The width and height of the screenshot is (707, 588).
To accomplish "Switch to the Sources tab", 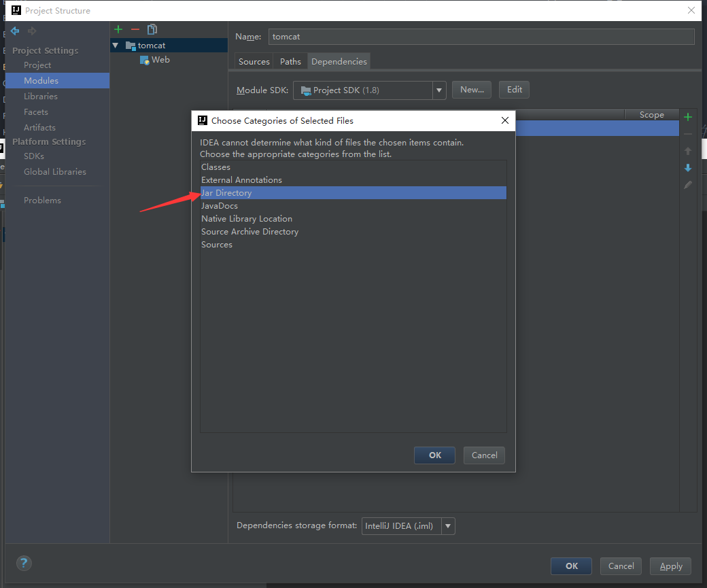I will click(254, 61).
